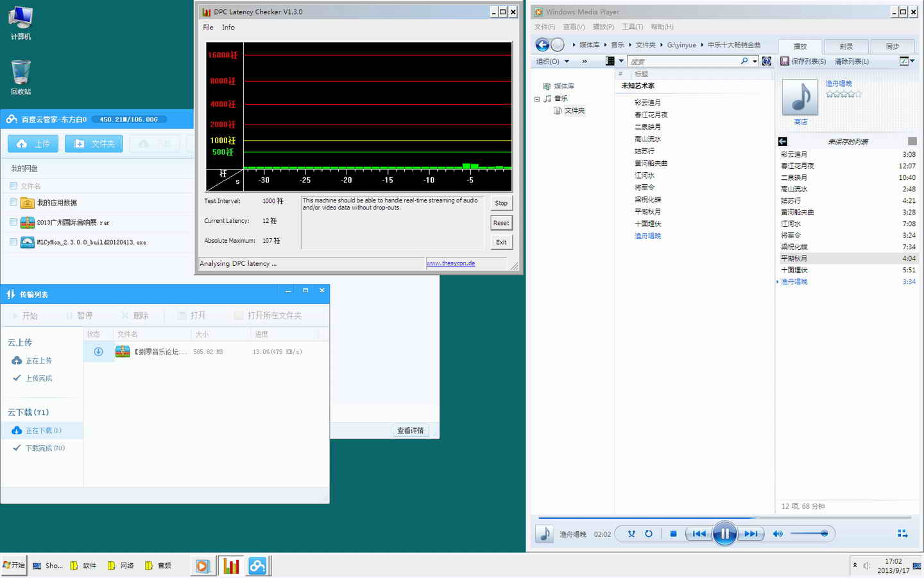Check the 2013广州国际音响展.rar checkbox
This screenshot has width=924, height=578.
tap(13, 222)
